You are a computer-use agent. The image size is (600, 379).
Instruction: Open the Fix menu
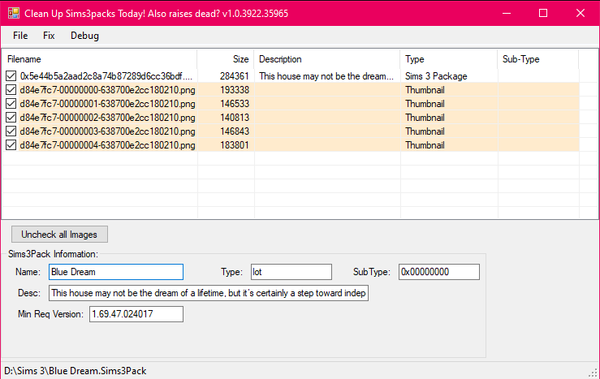49,36
